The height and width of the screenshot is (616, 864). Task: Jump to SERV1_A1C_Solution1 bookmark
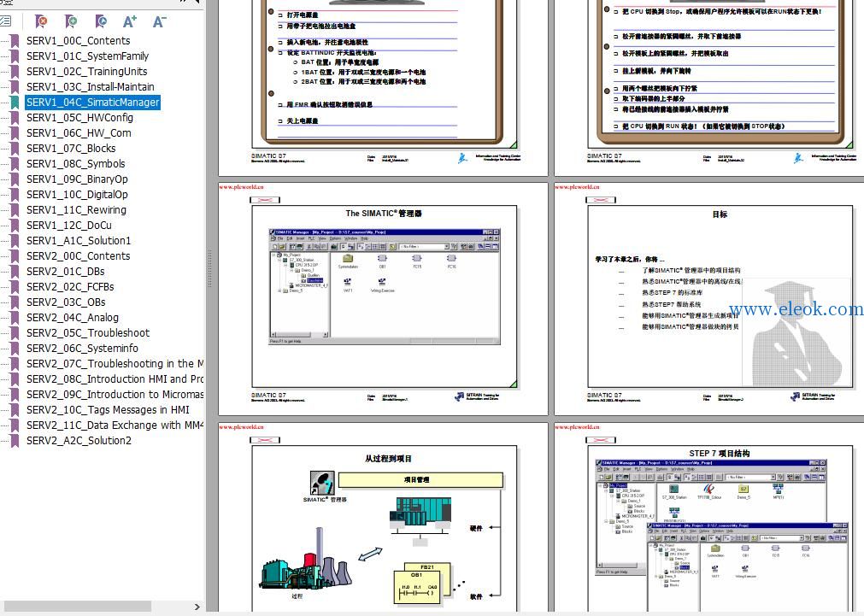pyautogui.click(x=79, y=241)
